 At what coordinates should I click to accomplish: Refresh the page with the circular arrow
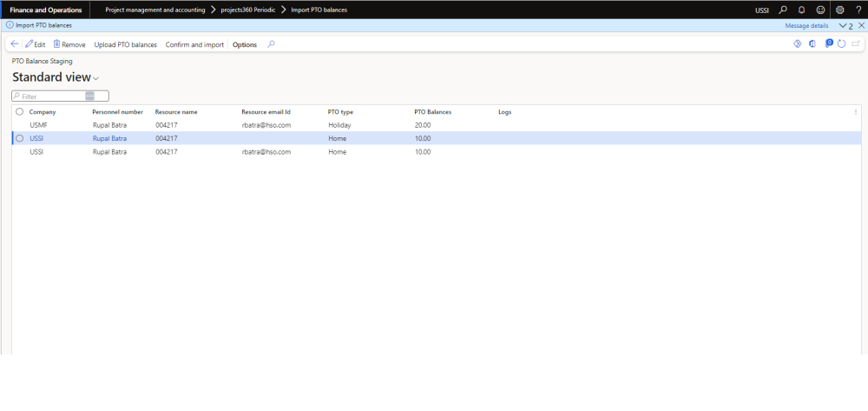[x=841, y=43]
